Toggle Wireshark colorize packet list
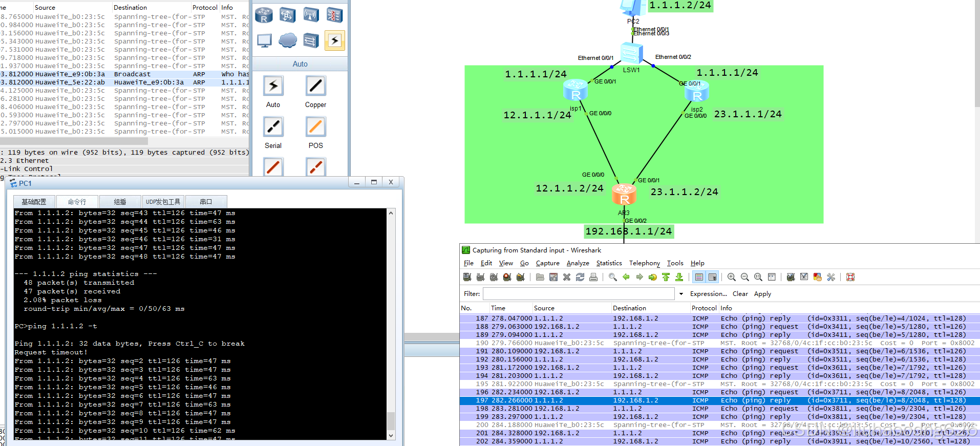The width and height of the screenshot is (980, 446). coord(699,277)
